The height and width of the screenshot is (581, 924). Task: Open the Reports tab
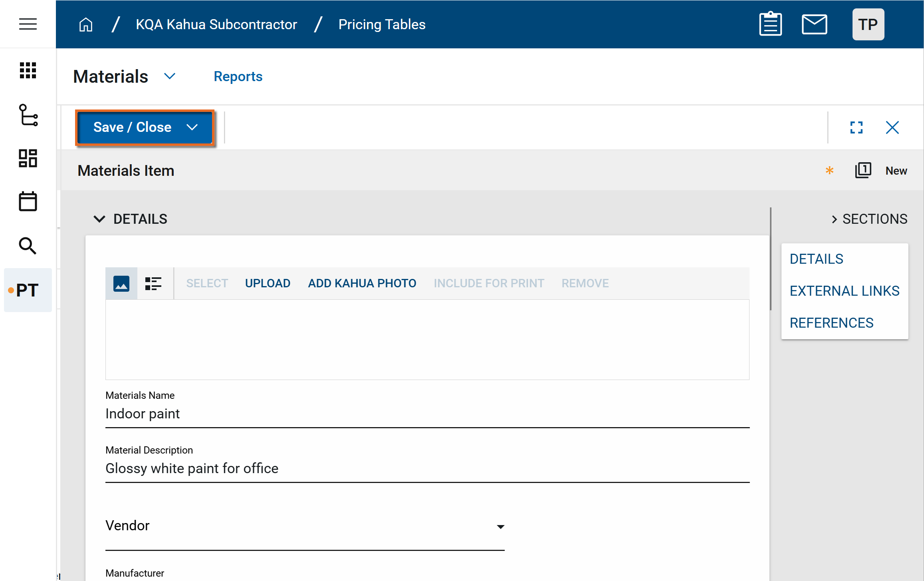[238, 76]
